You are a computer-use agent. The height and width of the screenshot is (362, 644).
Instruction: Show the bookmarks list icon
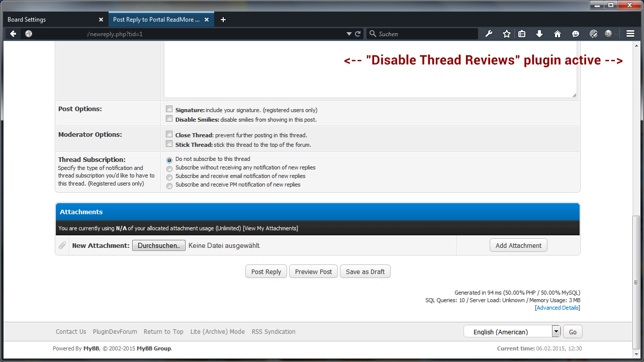pyautogui.click(x=522, y=34)
